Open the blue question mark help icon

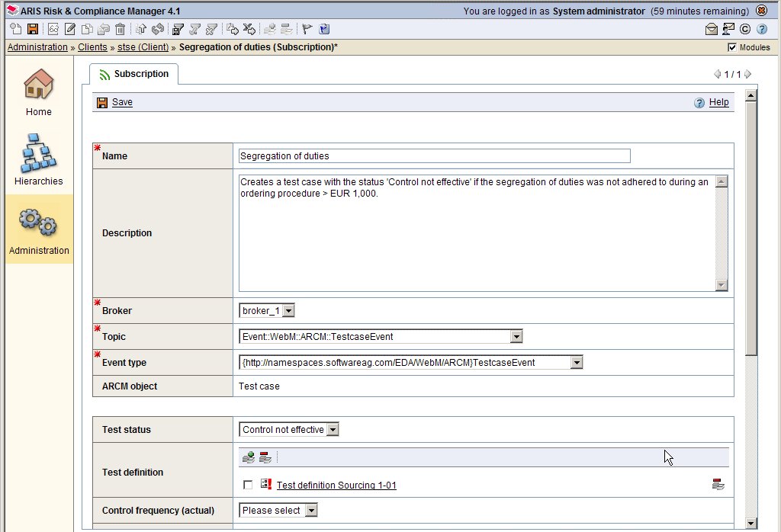coord(762,29)
